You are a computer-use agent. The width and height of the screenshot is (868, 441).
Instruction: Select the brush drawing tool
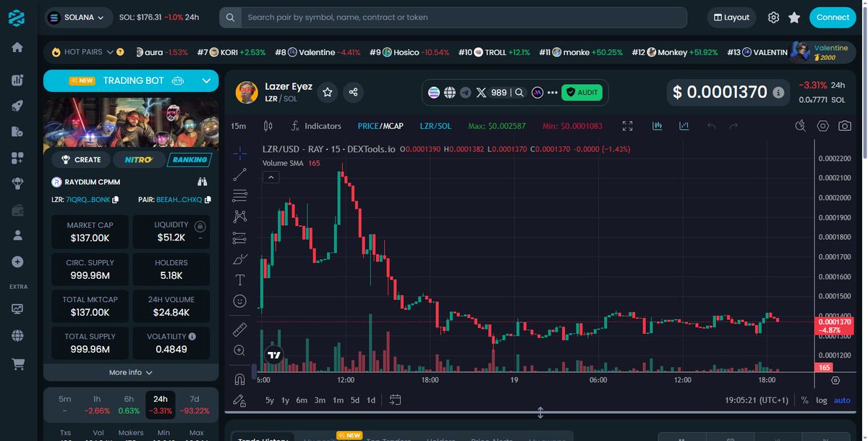point(240,259)
